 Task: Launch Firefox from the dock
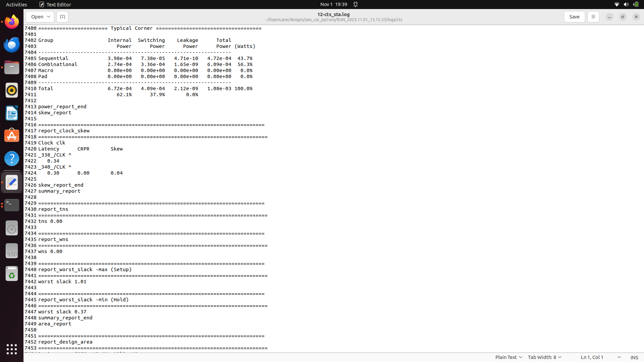point(12,22)
